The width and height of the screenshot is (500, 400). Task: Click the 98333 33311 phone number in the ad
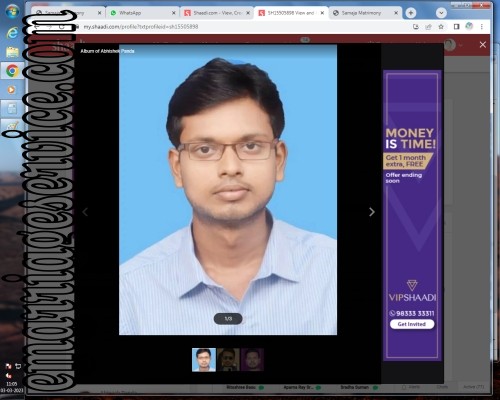pyautogui.click(x=412, y=313)
